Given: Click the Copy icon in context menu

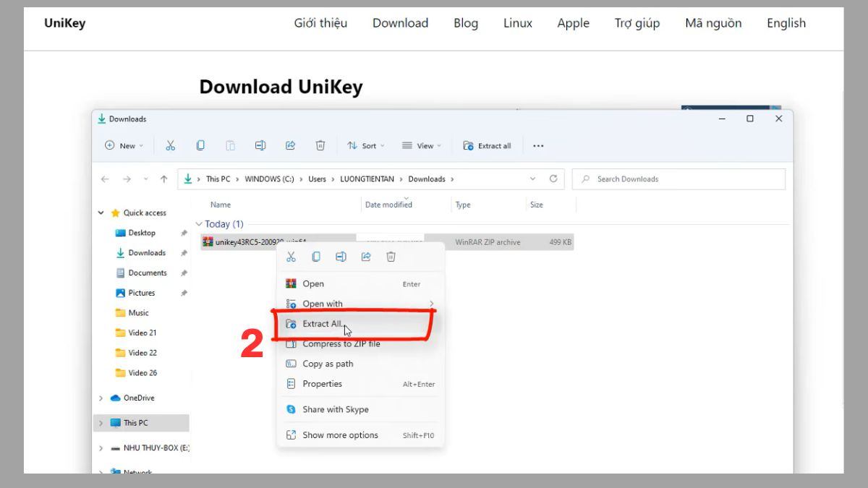Looking at the screenshot, I should coord(316,257).
